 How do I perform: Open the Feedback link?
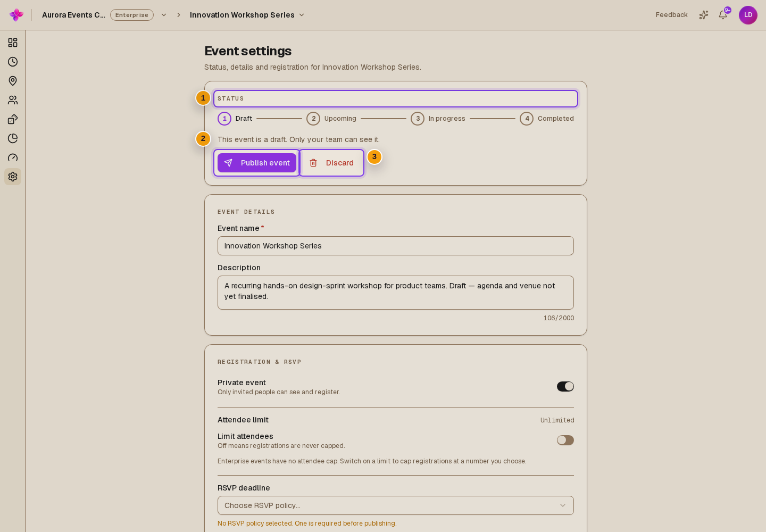tap(671, 15)
